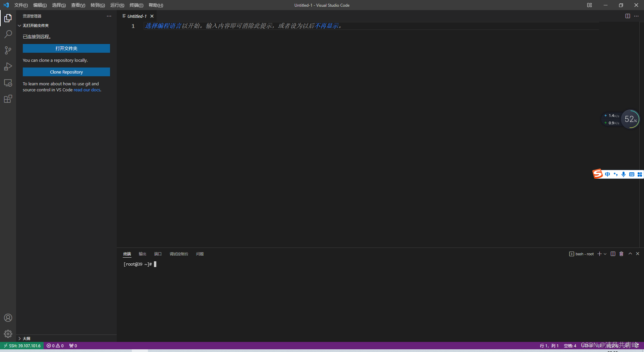Open the terminal launch profile dropdown
Screen dimensions: 644x352
click(x=605, y=254)
